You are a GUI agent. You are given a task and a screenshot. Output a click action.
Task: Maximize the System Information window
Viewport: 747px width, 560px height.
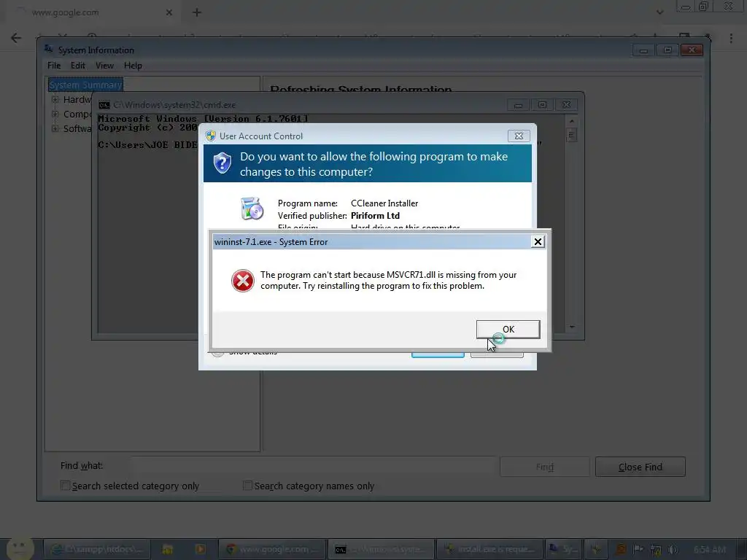click(x=667, y=50)
